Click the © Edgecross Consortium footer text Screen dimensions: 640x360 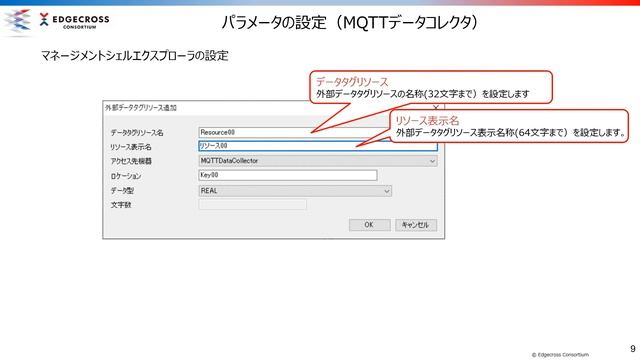[x=560, y=355]
